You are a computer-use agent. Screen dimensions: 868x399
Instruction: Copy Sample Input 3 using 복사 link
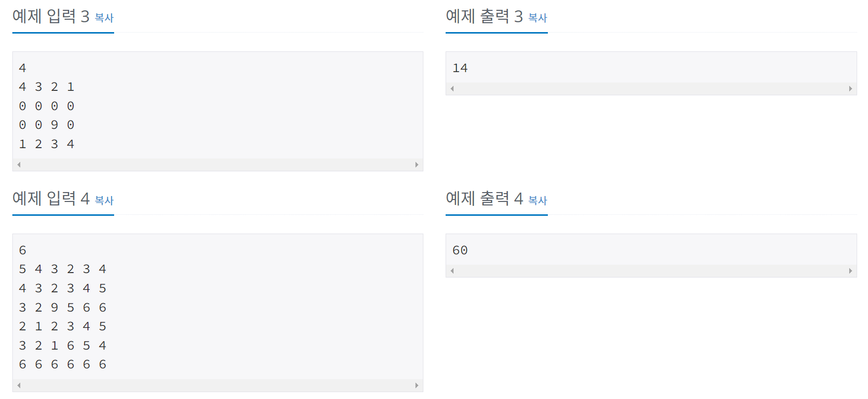(104, 18)
